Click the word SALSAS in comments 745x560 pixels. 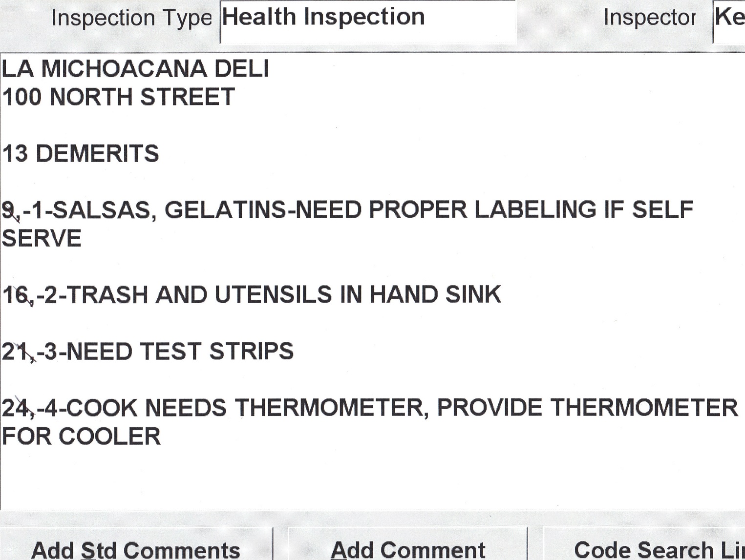pyautogui.click(x=104, y=210)
